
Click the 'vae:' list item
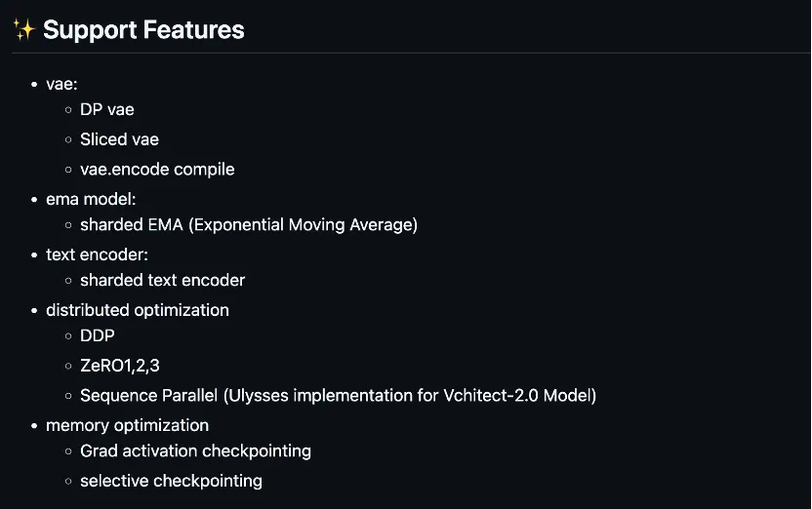click(x=61, y=84)
